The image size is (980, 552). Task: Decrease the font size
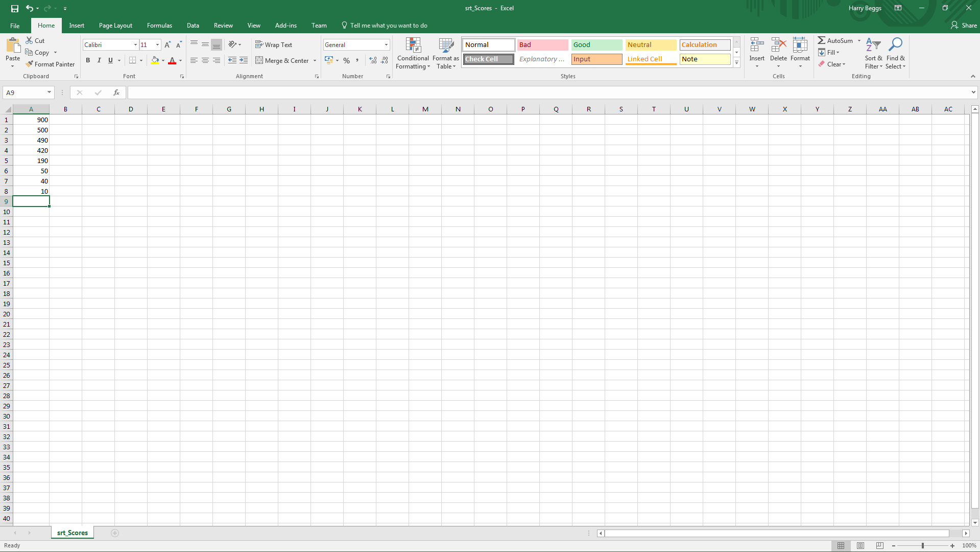click(179, 45)
